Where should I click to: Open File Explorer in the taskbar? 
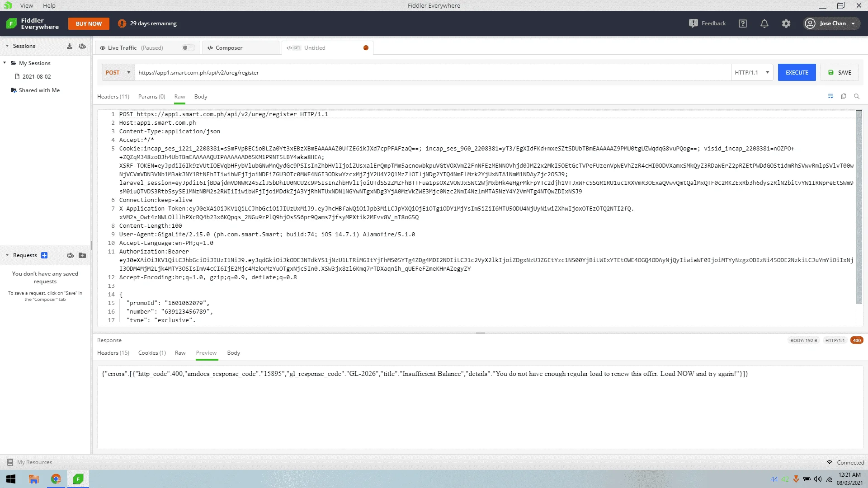pos(34,479)
